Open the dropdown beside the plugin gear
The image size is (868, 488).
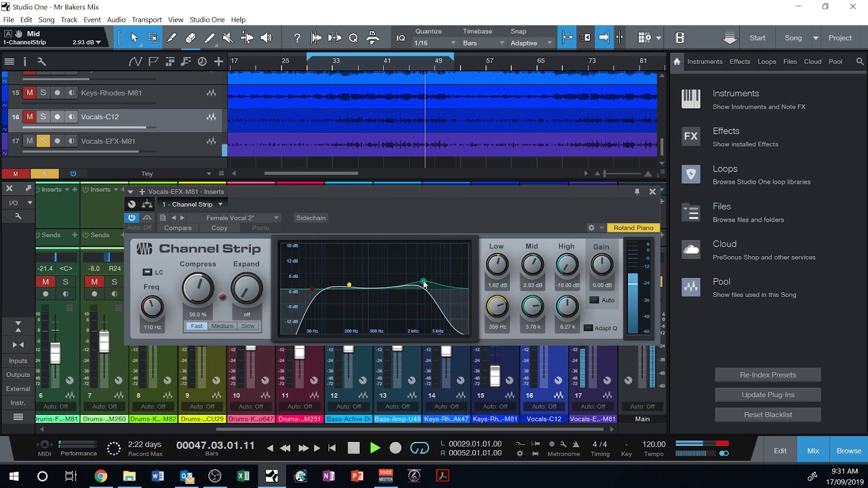click(601, 228)
